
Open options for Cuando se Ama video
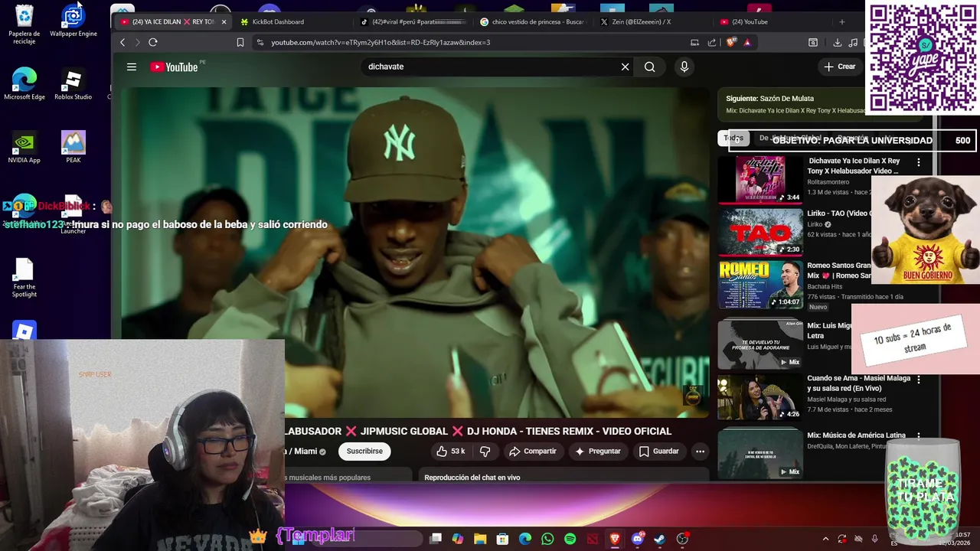(x=919, y=380)
